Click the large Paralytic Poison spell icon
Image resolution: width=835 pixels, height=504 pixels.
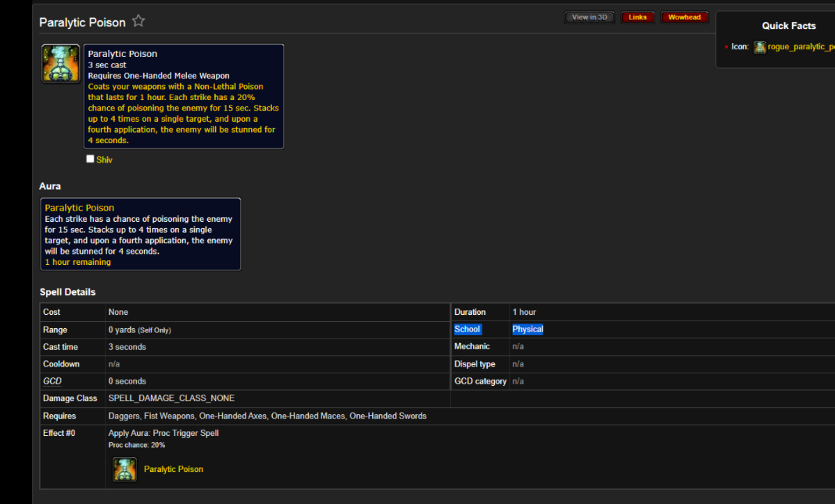(x=61, y=63)
